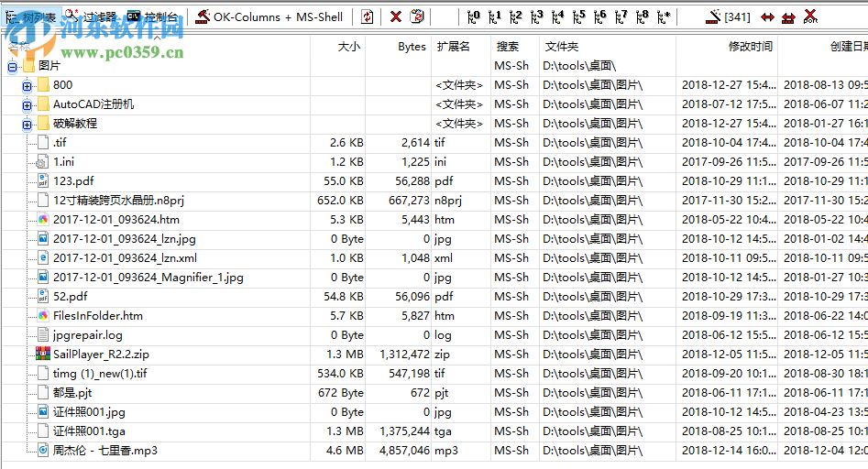Click the 1,375,244 bytes cell
Image resolution: width=868 pixels, height=469 pixels.
[x=404, y=431]
